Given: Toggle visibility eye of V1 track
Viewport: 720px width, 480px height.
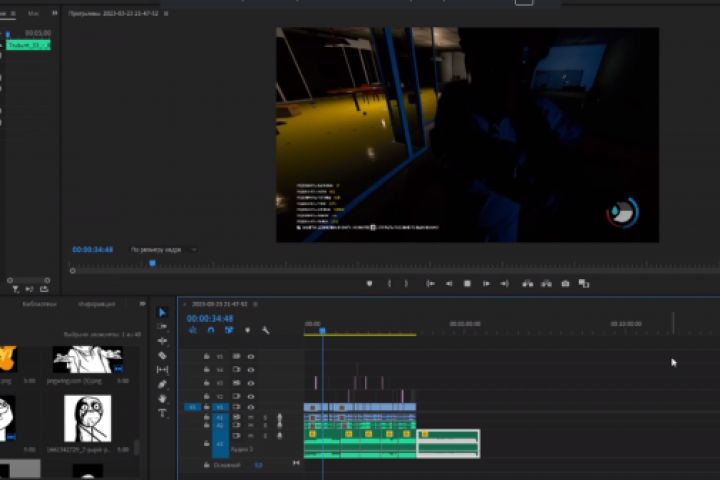Looking at the screenshot, I should [x=251, y=407].
